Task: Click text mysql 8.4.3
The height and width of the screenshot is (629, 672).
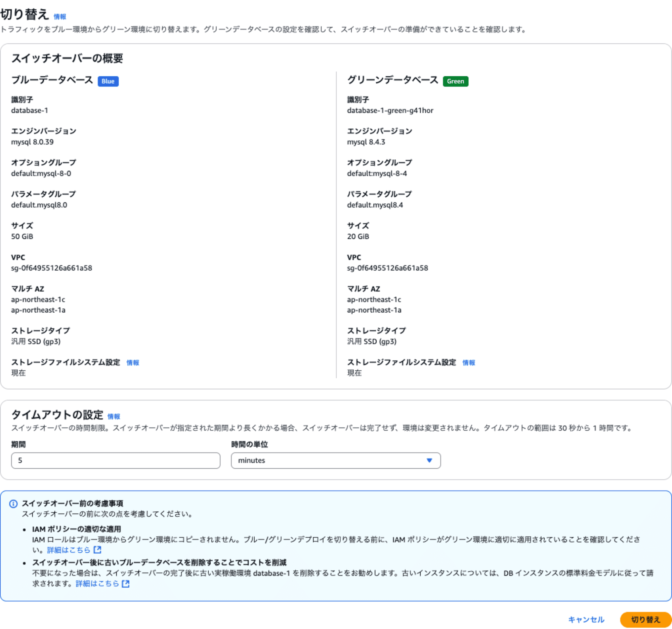Action: 366,142
